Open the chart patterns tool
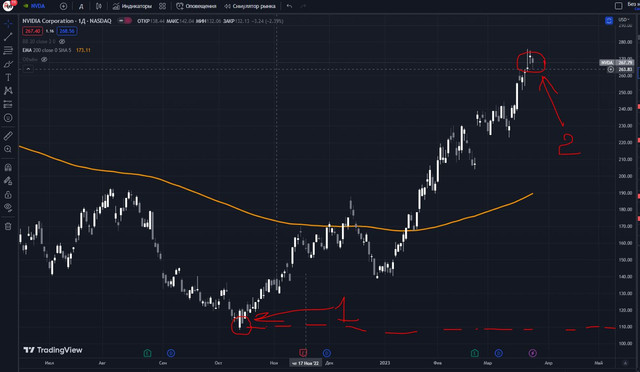Viewport: 640px width, 372px height. click(x=8, y=91)
